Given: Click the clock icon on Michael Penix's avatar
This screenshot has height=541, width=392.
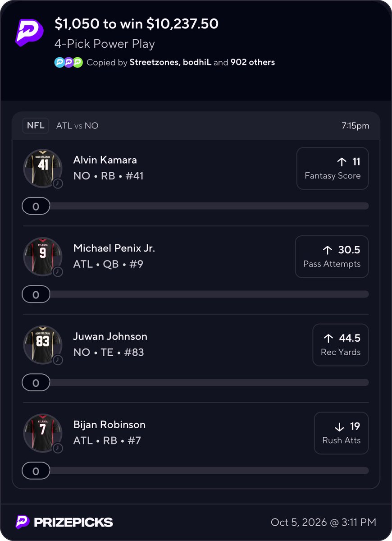Looking at the screenshot, I should coord(58,272).
